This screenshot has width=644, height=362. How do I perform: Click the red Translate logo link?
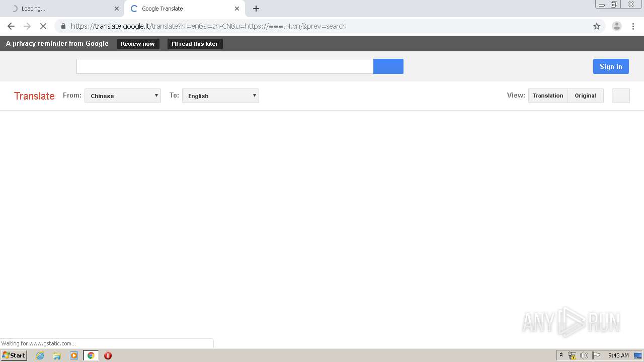pos(34,96)
